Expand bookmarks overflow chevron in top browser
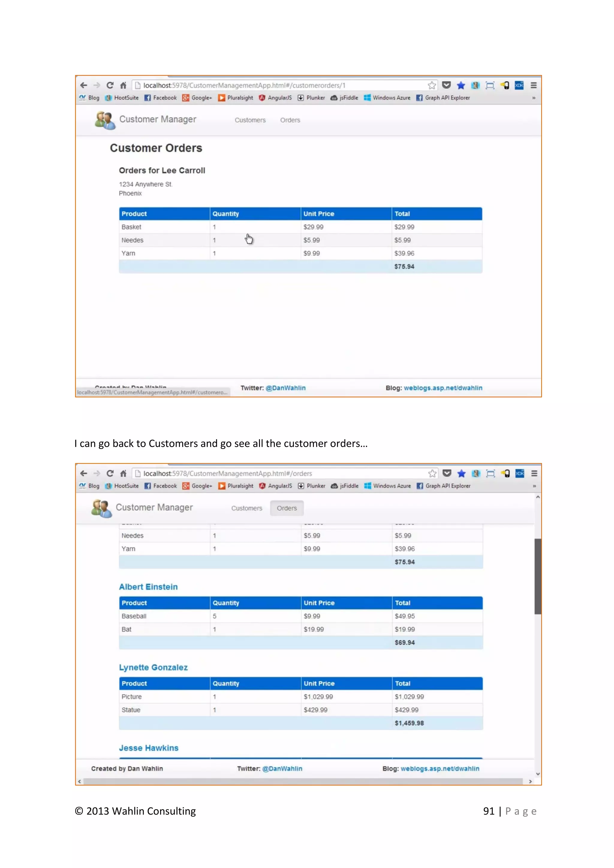This screenshot has width=614, height=868. tap(533, 98)
